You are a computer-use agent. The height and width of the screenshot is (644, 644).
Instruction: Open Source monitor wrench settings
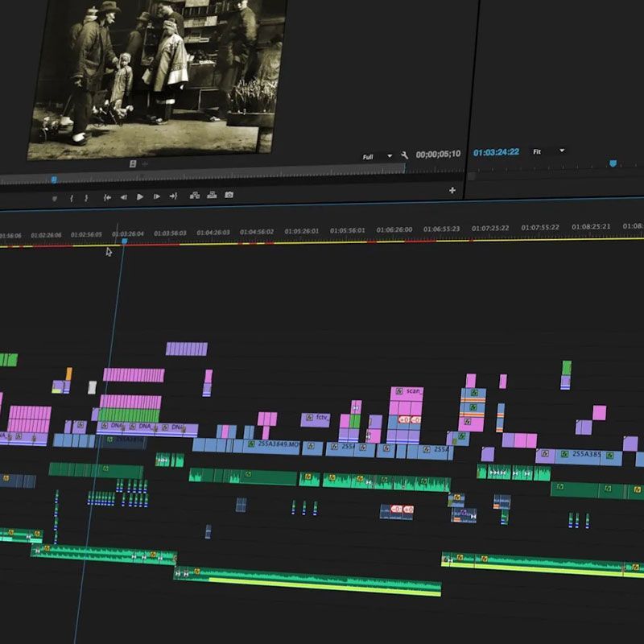coord(405,155)
